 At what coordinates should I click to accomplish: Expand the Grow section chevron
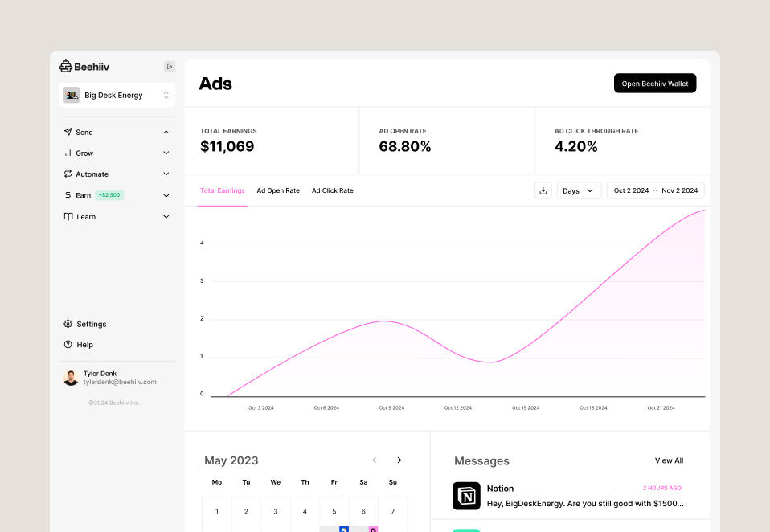click(166, 153)
